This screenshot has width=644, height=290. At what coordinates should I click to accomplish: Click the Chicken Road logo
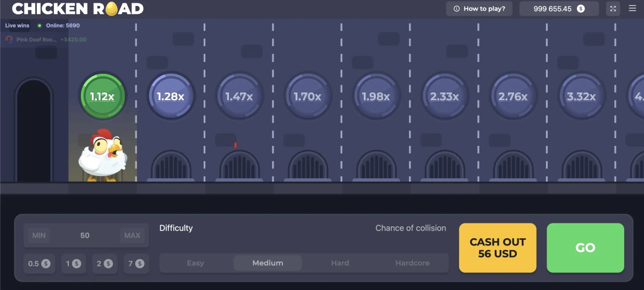[x=78, y=8]
